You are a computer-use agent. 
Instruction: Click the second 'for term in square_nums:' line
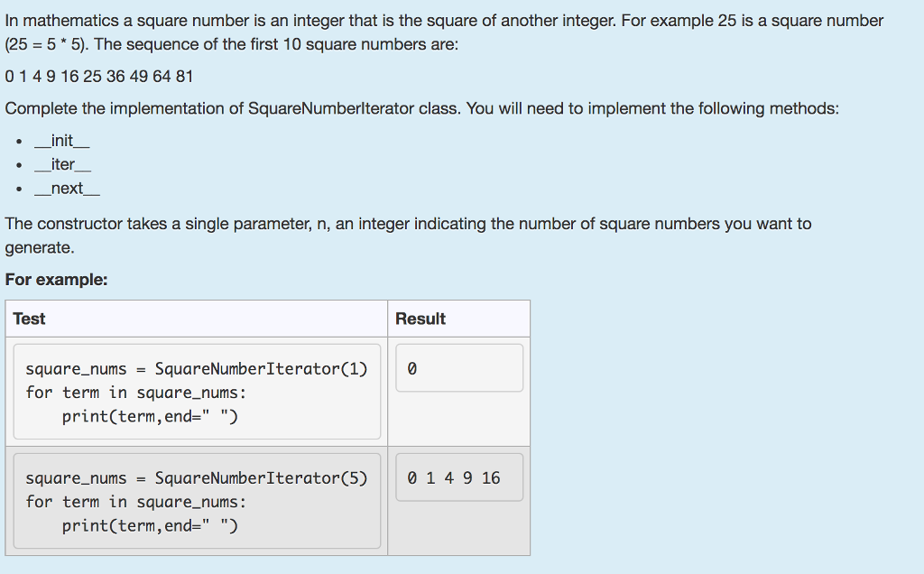[136, 502]
